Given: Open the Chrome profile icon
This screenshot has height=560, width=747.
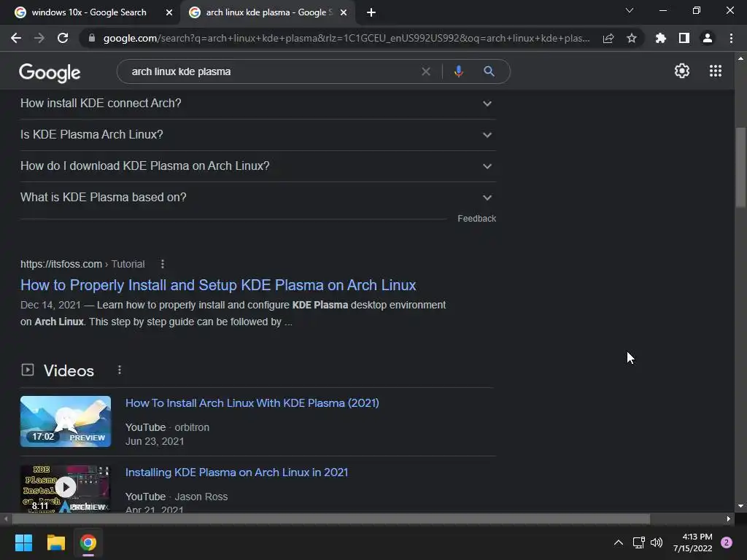Looking at the screenshot, I should click(708, 38).
